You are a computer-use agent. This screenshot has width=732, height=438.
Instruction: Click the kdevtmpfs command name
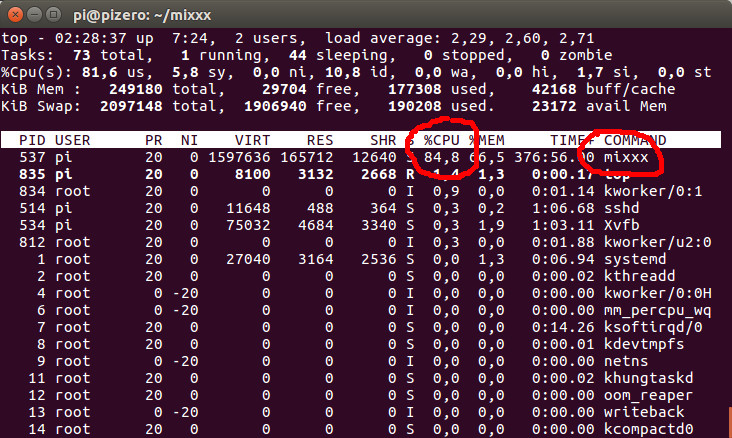[x=644, y=344]
